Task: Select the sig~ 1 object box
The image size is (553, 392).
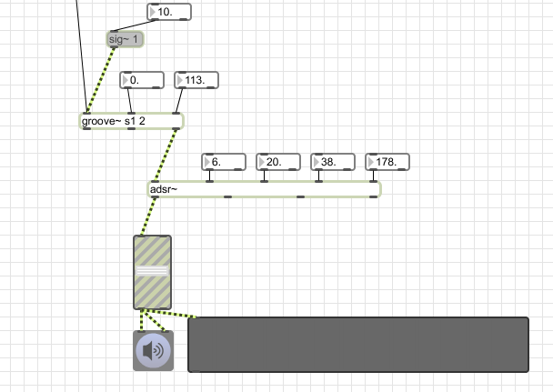Action: (126, 39)
